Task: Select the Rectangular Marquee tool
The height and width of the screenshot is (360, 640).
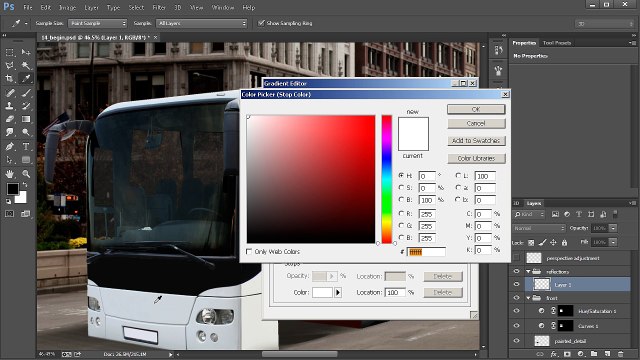Action: (9, 52)
